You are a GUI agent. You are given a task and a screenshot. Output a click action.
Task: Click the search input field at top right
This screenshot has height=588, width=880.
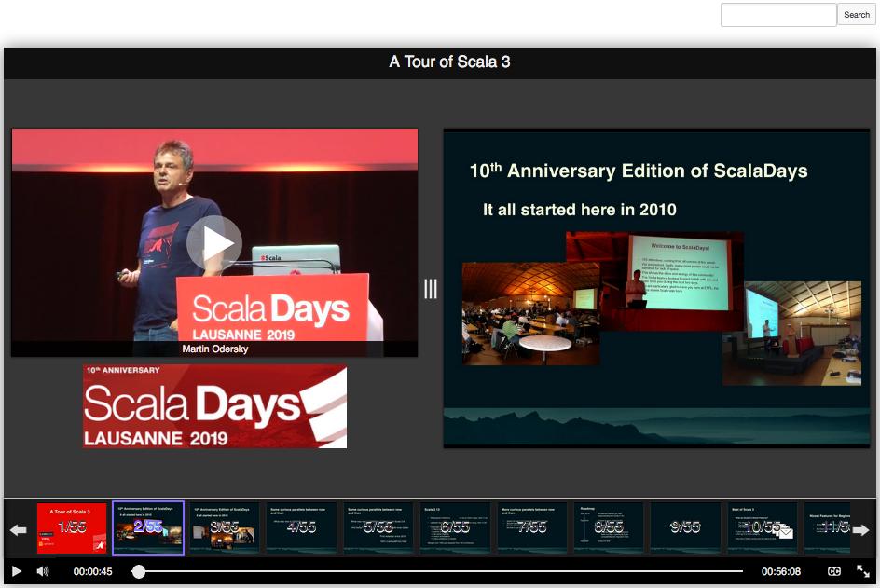pos(777,15)
